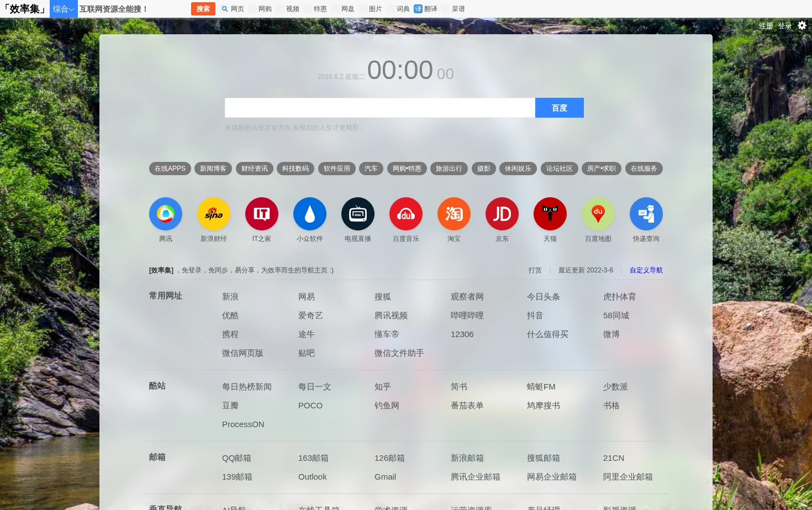Select the 网盘 search tab
Image resolution: width=812 pixels, height=510 pixels.
[x=344, y=9]
